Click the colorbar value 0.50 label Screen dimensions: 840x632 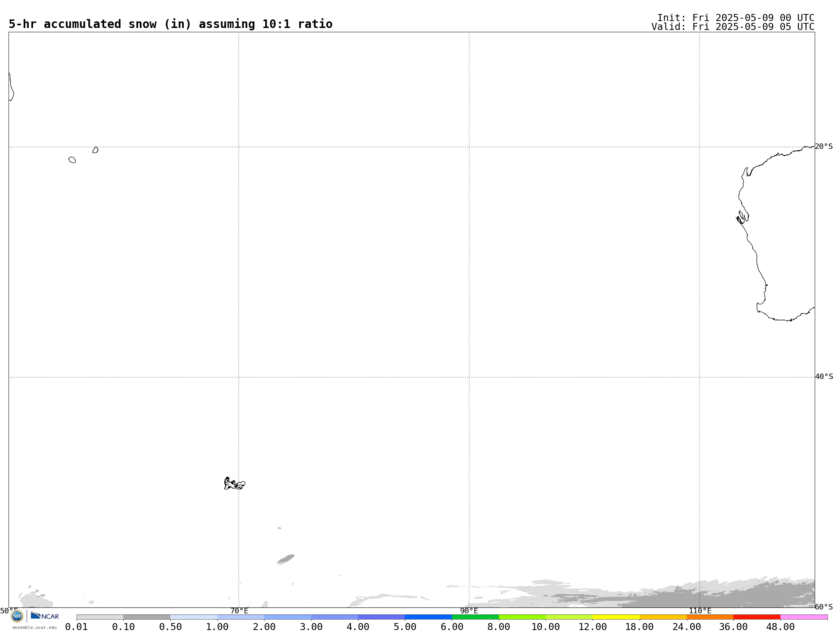pyautogui.click(x=170, y=627)
